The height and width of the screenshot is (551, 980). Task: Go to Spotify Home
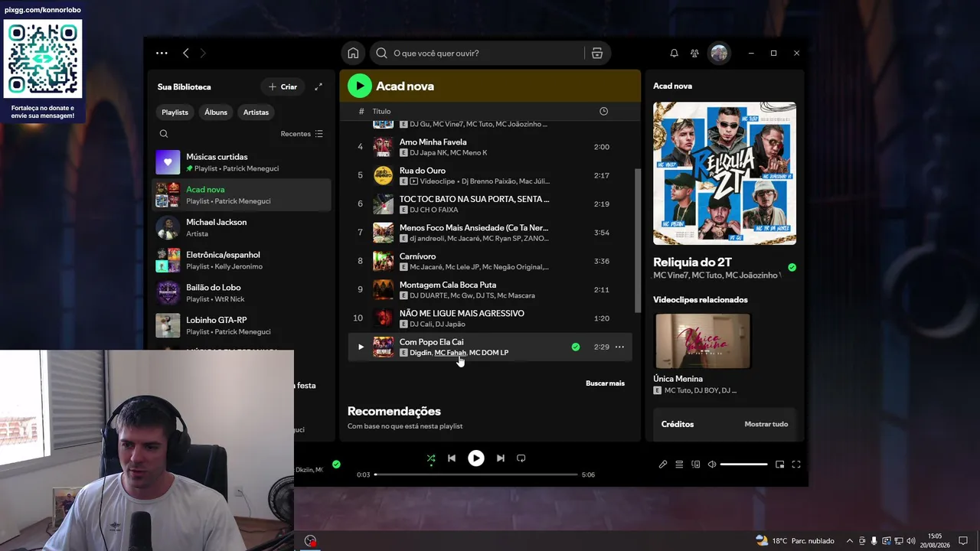pos(353,53)
